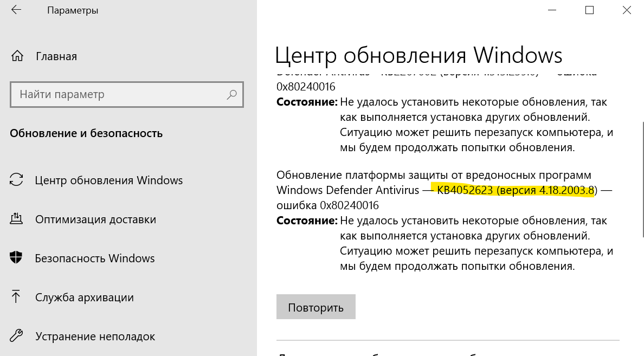The height and width of the screenshot is (356, 644).
Task: Minimize the Settings window
Action: click(552, 10)
